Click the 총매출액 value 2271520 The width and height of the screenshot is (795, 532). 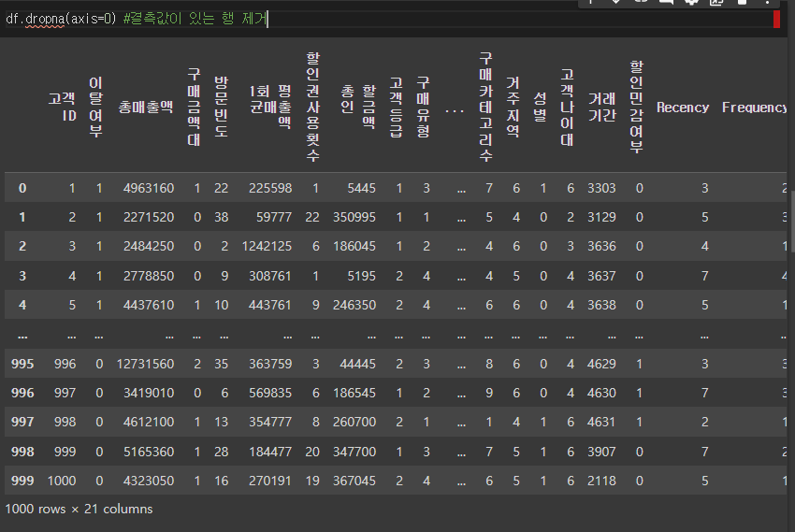click(149, 217)
